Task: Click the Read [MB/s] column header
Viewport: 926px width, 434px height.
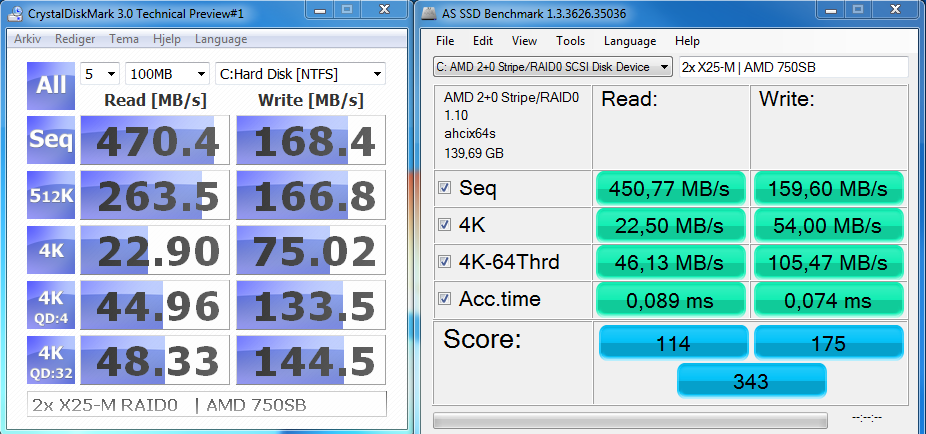Action: (155, 100)
